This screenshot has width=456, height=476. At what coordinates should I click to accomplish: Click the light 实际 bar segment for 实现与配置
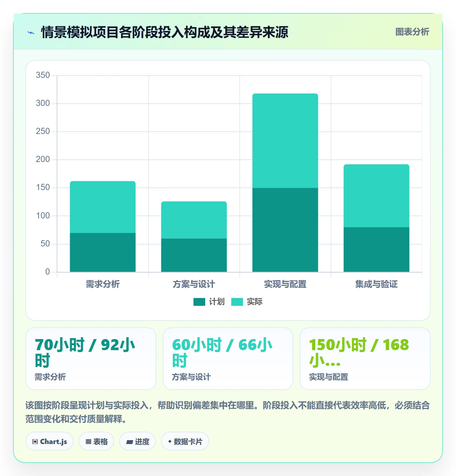tap(285, 141)
